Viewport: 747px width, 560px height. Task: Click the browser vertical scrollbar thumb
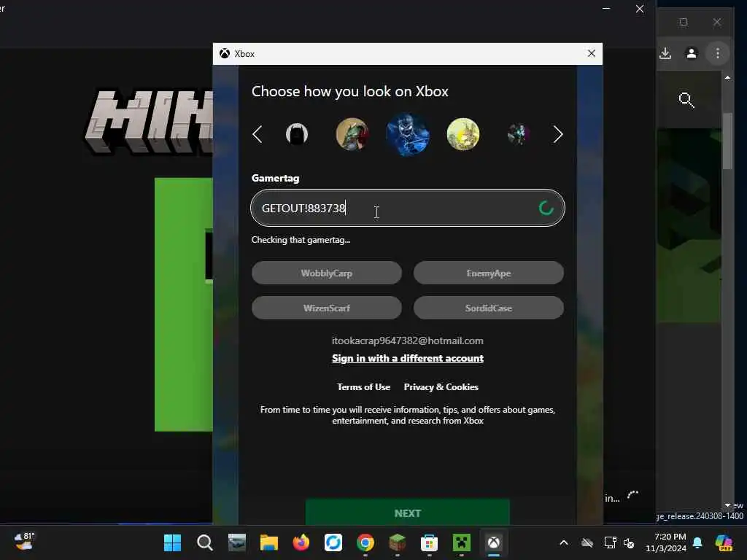point(727,141)
